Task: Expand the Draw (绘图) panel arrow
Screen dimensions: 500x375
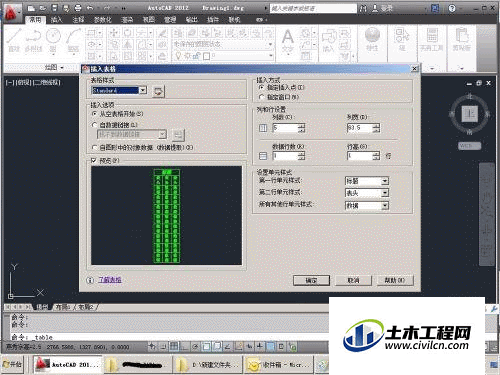Action: [x=62, y=68]
